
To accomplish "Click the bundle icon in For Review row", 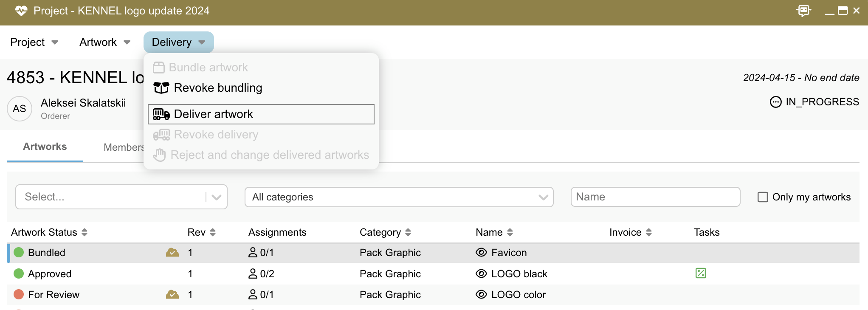I will tap(172, 294).
